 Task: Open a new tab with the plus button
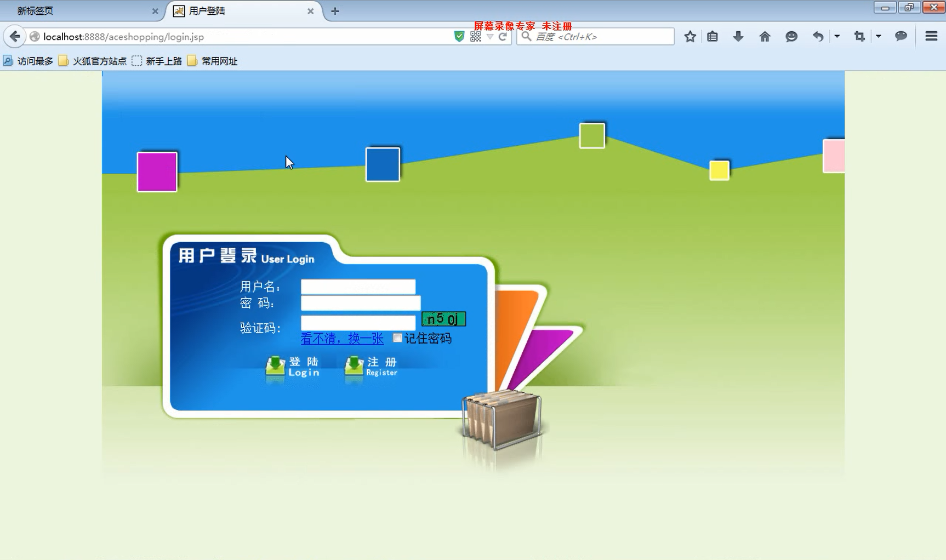click(335, 11)
